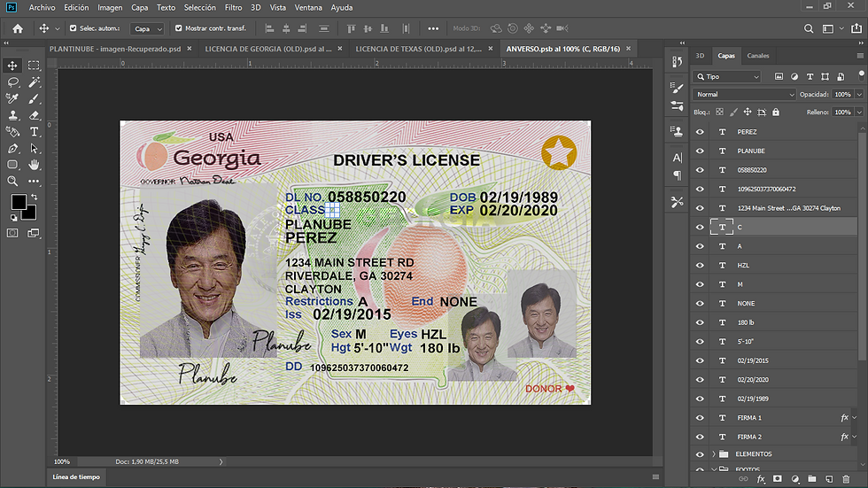This screenshot has height=488, width=868.
Task: Open the Archivo menu
Action: point(43,7)
